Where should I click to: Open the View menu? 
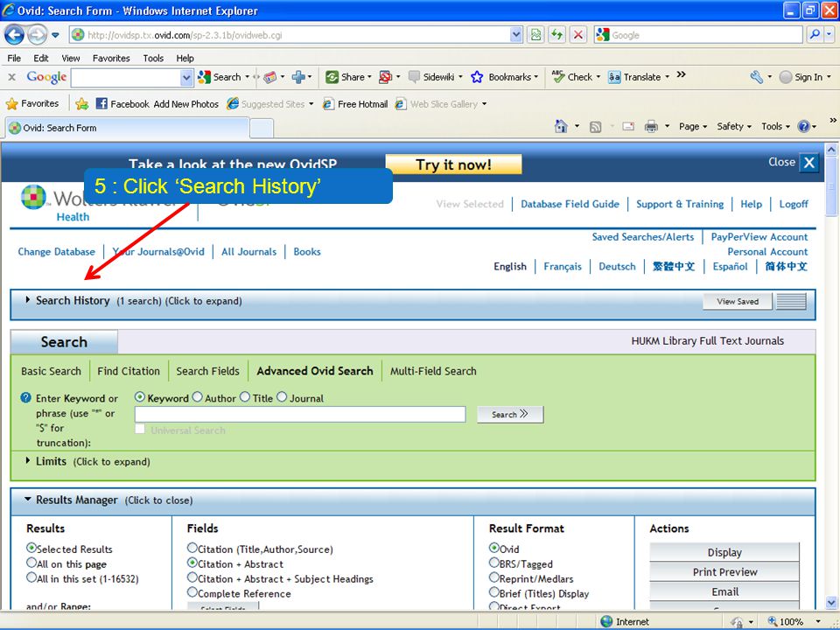71,58
